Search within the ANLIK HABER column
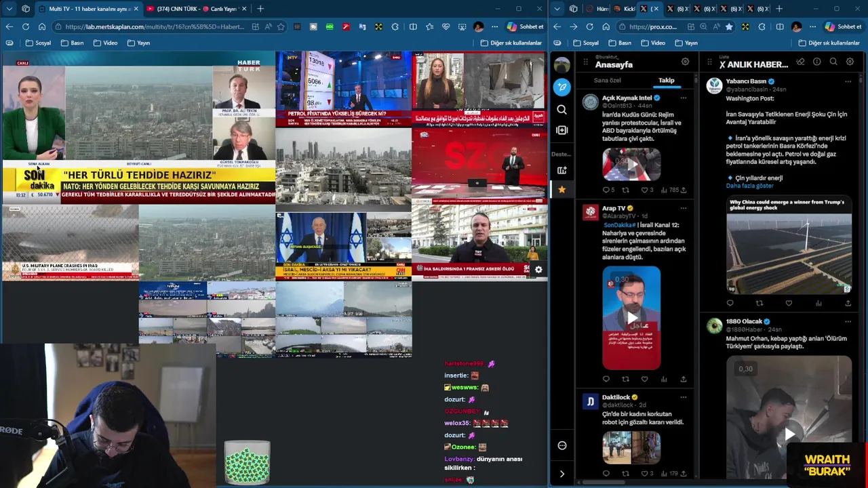Image resolution: width=868 pixels, height=488 pixels. click(x=833, y=62)
